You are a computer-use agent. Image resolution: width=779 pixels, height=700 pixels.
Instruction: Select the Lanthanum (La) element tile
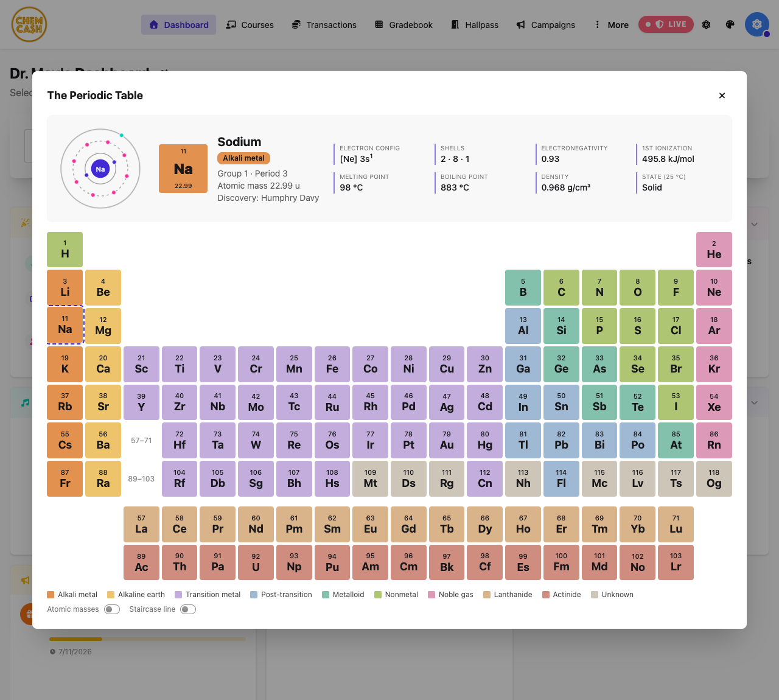141,524
